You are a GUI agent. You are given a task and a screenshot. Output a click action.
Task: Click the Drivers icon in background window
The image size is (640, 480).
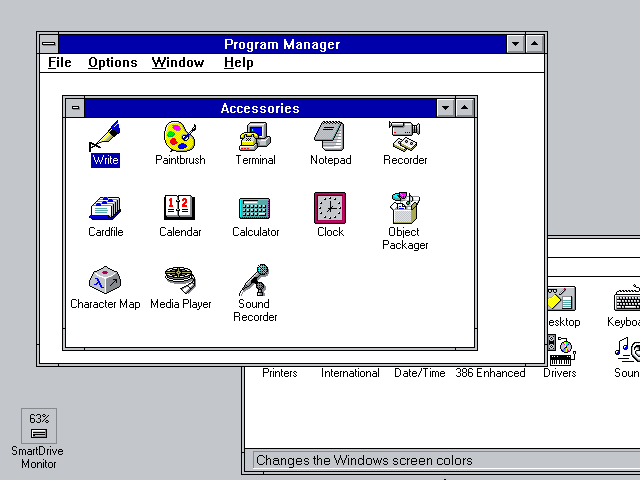(561, 350)
